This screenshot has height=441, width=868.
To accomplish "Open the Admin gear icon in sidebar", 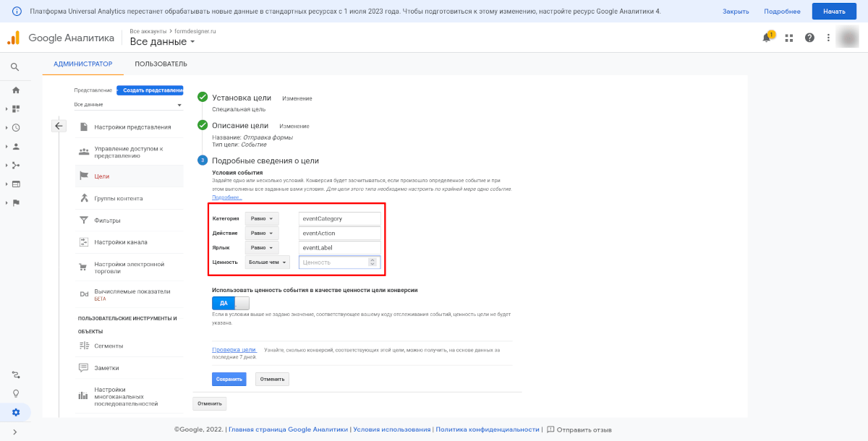I will [x=15, y=413].
